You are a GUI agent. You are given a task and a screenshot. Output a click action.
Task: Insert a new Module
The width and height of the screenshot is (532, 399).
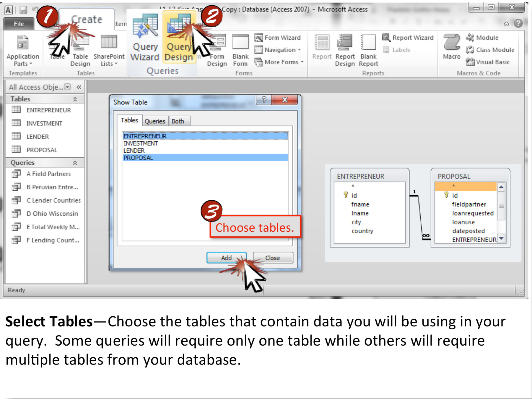coord(482,38)
